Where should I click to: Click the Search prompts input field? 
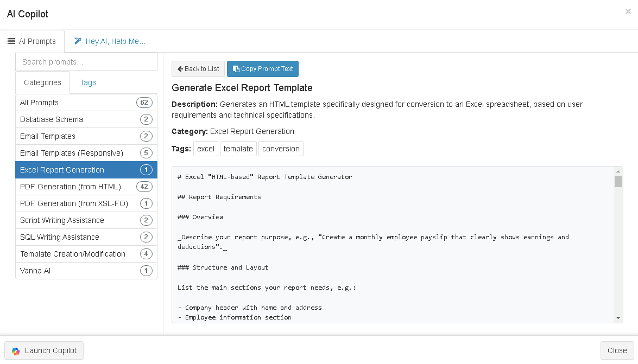coord(86,62)
